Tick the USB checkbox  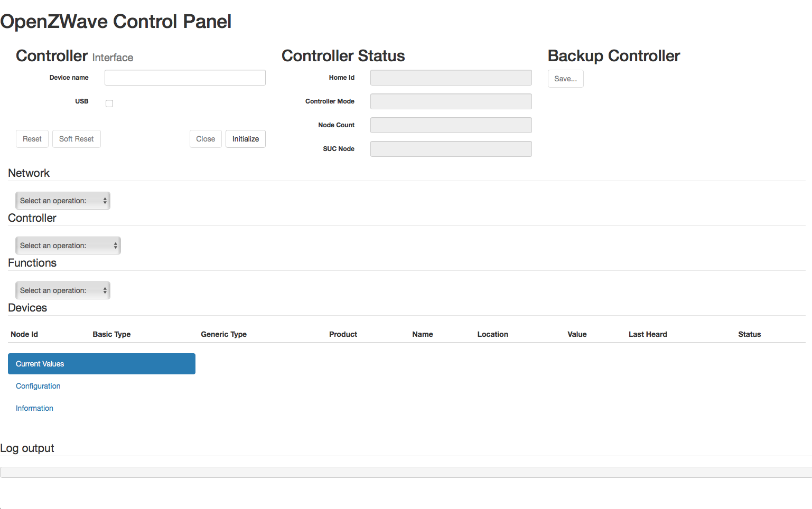[109, 103]
